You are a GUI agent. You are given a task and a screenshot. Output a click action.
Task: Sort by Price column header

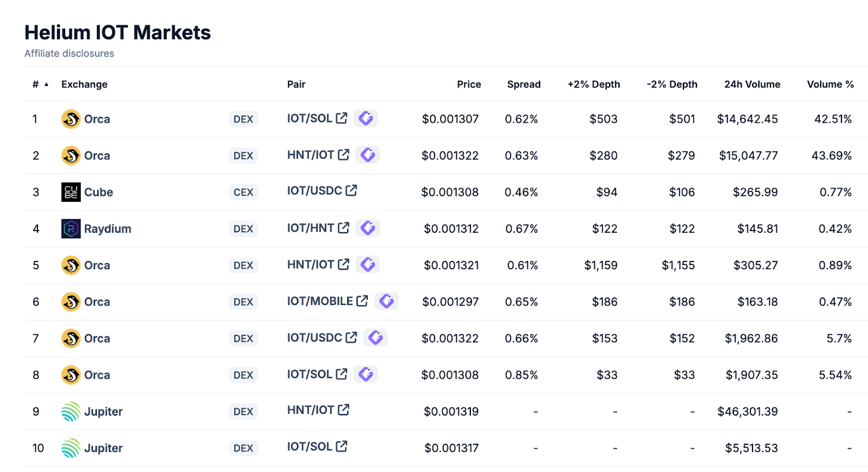469,84
